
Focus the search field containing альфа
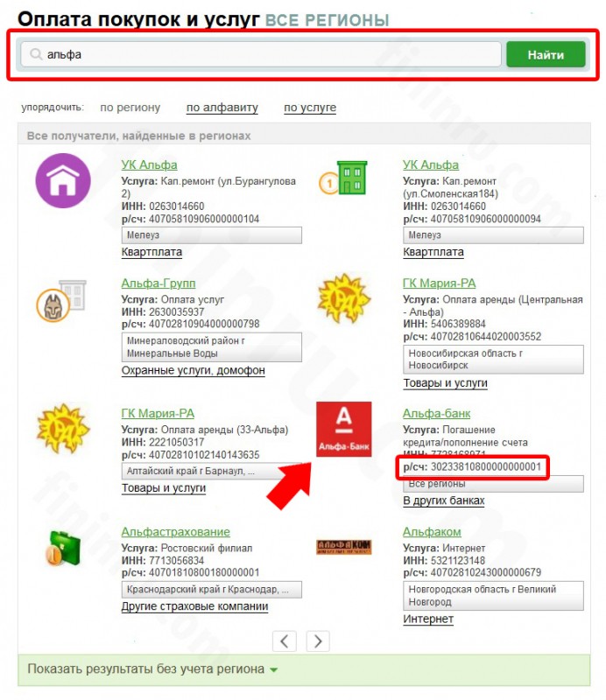pyautogui.click(x=261, y=54)
